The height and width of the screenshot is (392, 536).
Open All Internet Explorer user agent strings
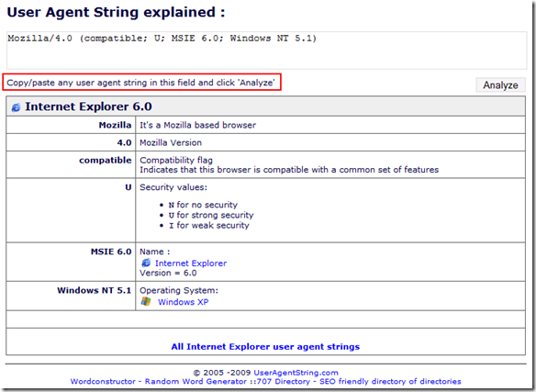click(x=265, y=346)
